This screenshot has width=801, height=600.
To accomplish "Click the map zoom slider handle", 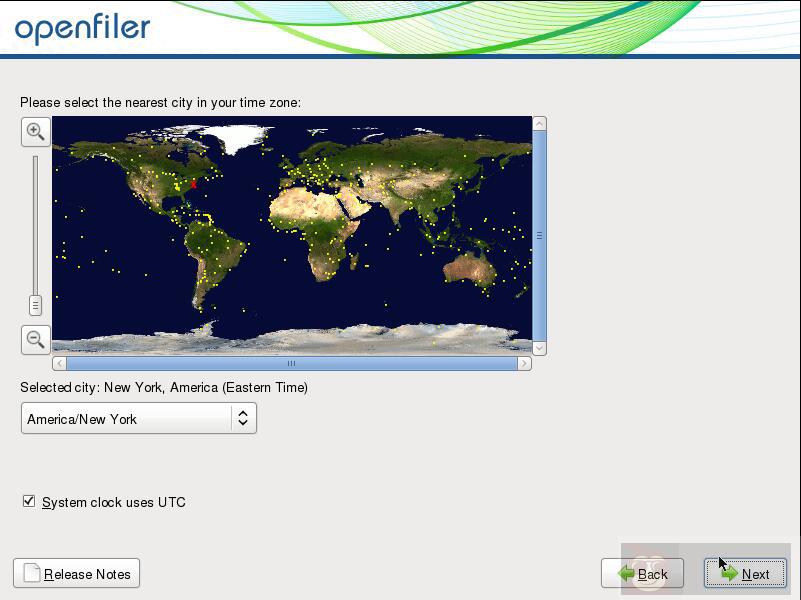I will [x=35, y=304].
